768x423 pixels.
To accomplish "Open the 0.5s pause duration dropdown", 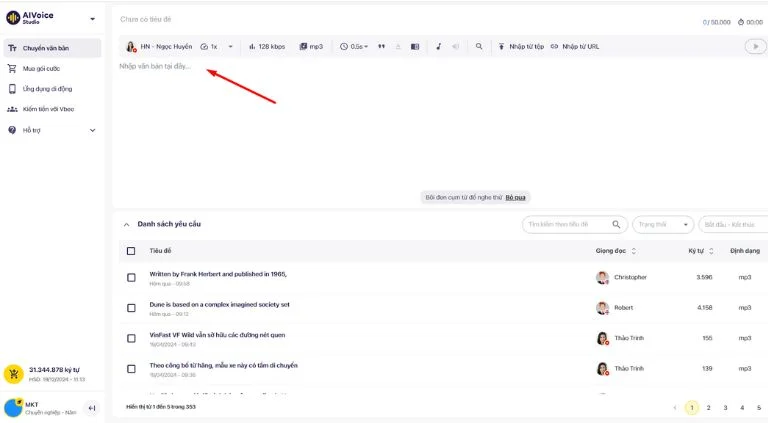I will pos(354,47).
